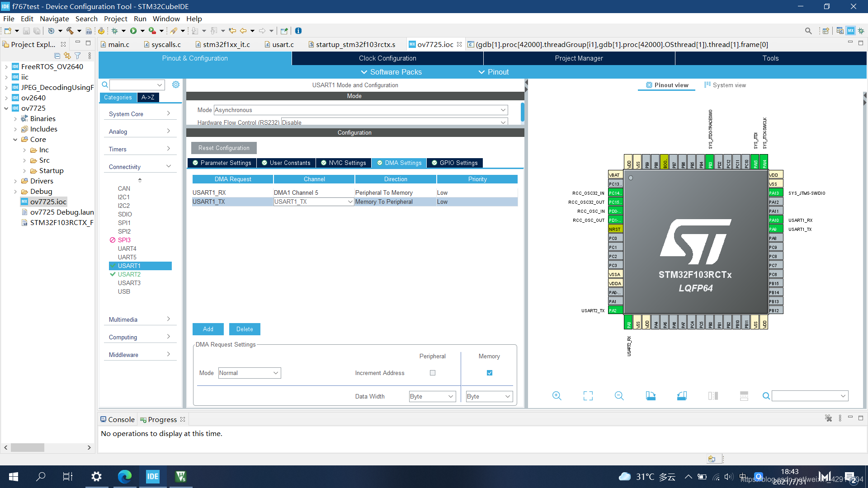Screen dimensions: 868x488
Task: Open the STM32CubeIDE taskbar app
Action: tap(153, 476)
